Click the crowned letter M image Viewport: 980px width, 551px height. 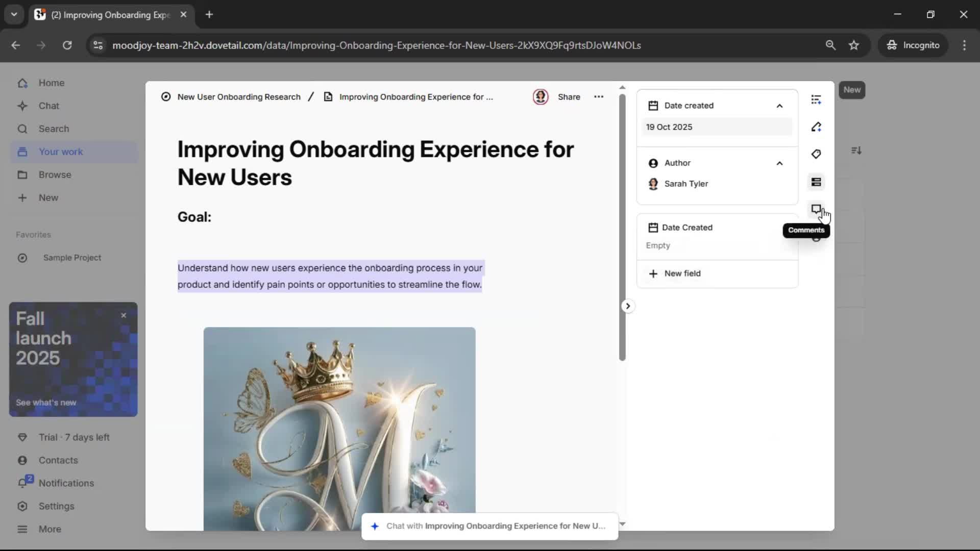point(339,429)
